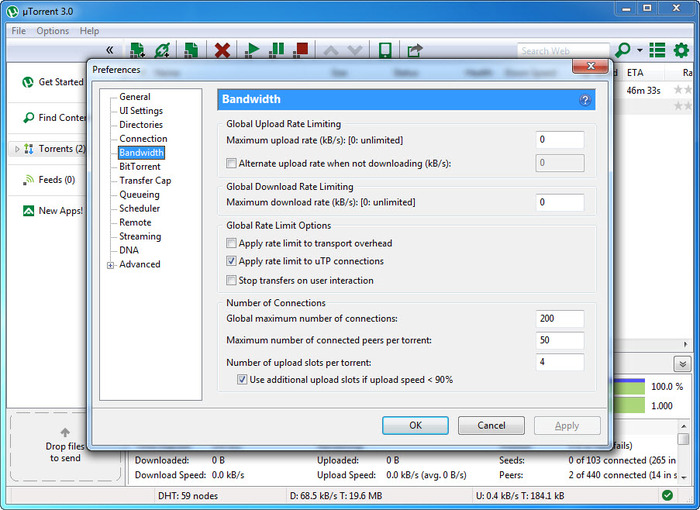This screenshot has height=510, width=700.
Task: Click the list view toggle icon
Action: (x=657, y=50)
